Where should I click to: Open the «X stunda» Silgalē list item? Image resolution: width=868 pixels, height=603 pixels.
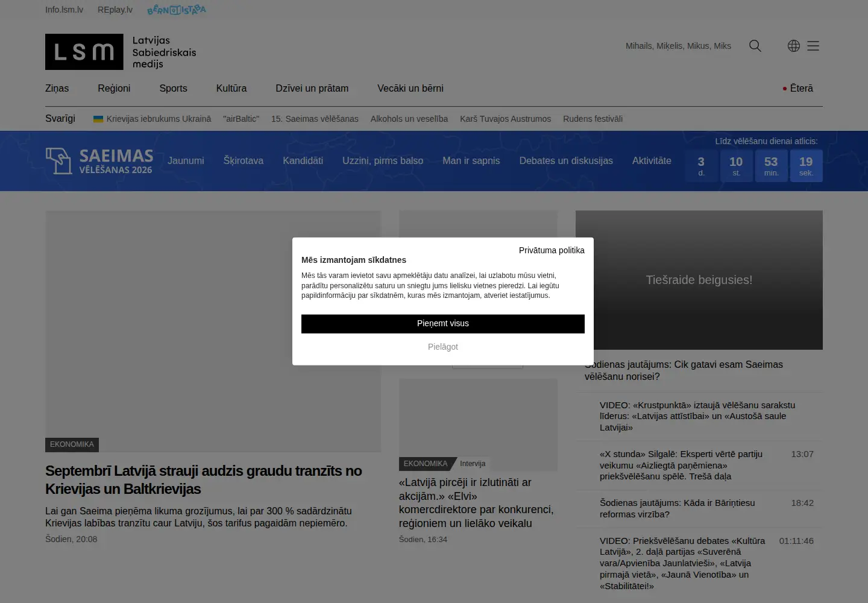coord(681,465)
